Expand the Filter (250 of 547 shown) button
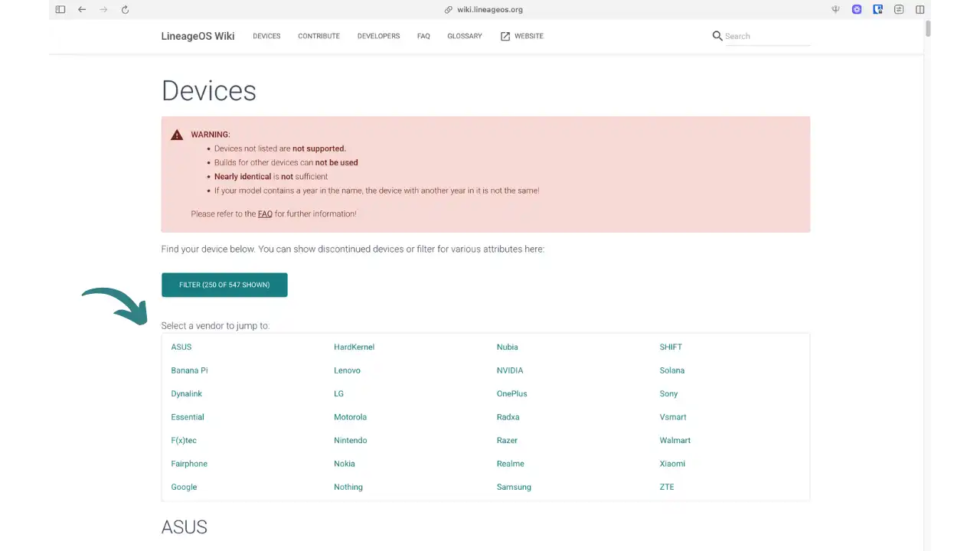Screen dimensions: 980x551 [x=224, y=285]
